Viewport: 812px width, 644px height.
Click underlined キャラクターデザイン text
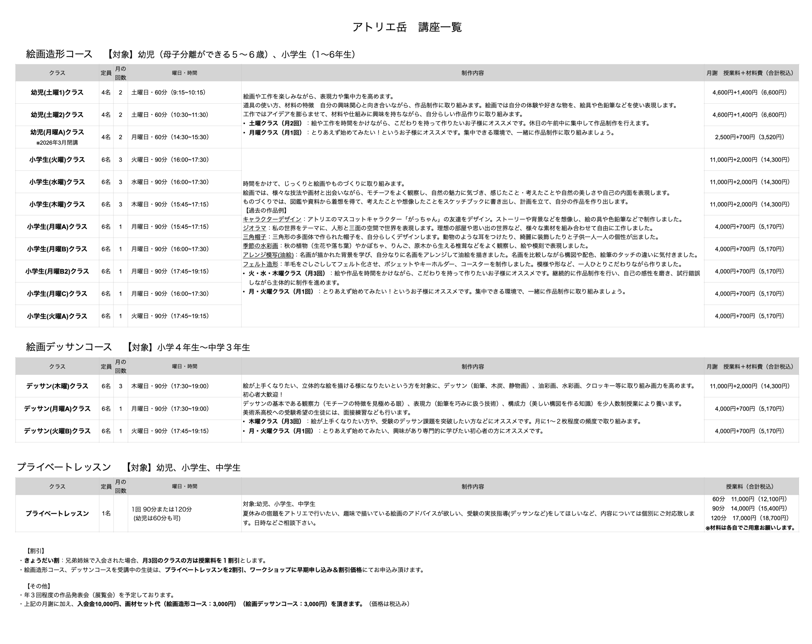(272, 219)
